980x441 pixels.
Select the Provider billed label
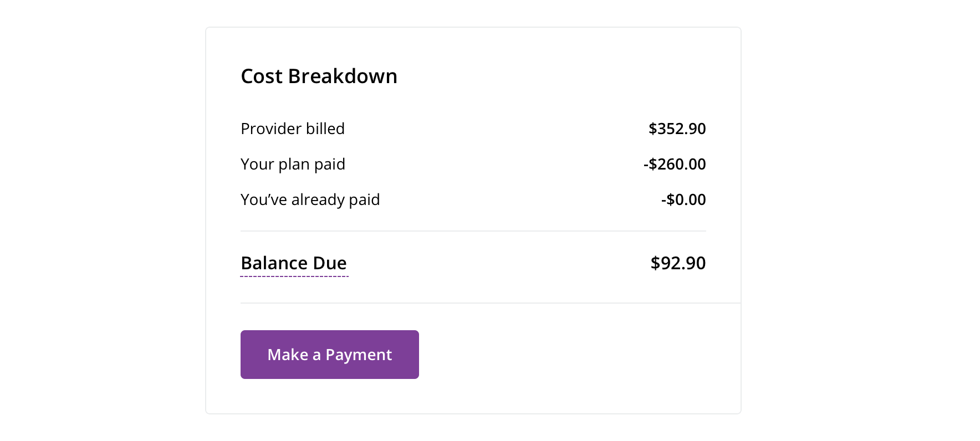(293, 129)
